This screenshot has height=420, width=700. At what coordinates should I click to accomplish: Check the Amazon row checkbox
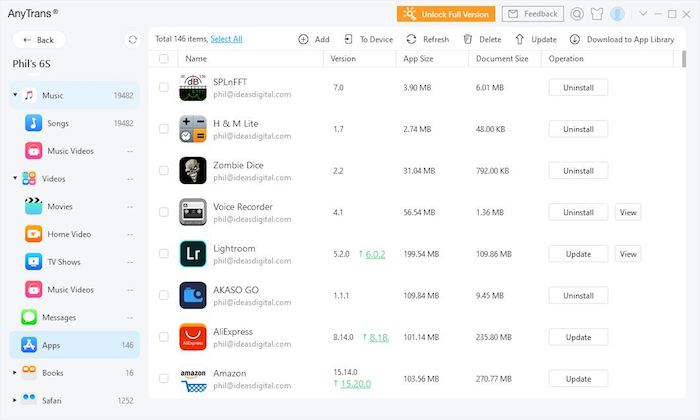[x=164, y=378]
